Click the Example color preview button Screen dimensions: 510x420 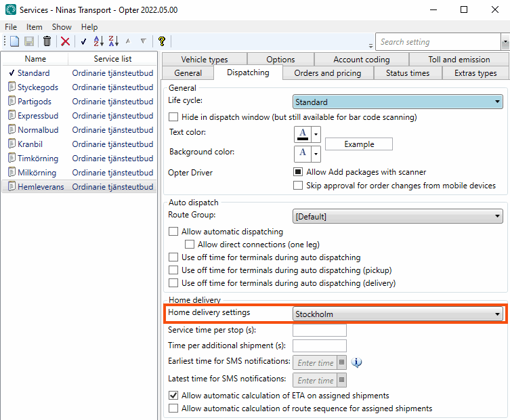click(x=359, y=144)
